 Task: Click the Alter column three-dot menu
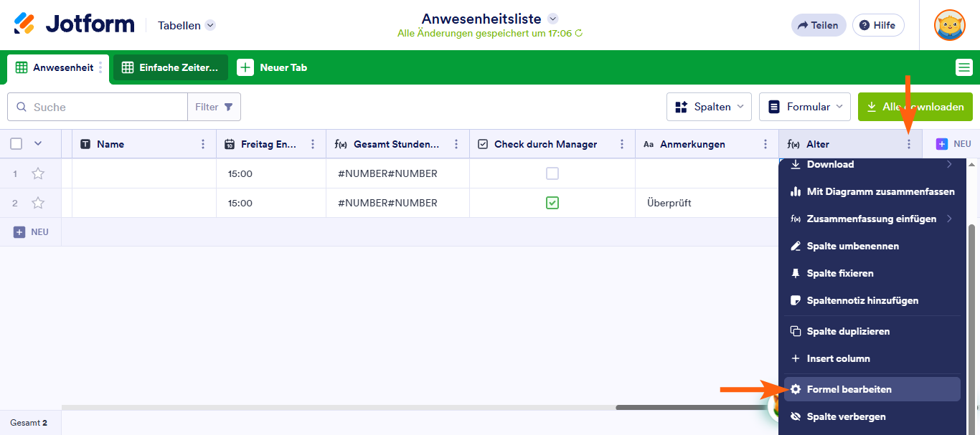909,144
